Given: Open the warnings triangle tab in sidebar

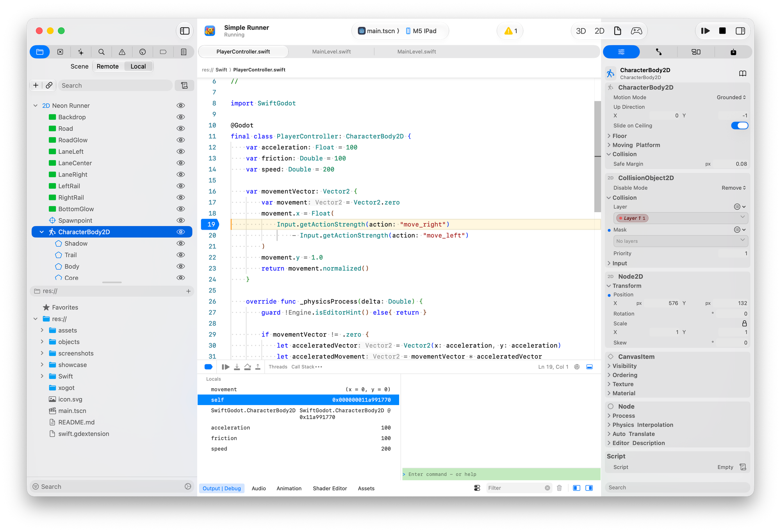Looking at the screenshot, I should click(122, 52).
